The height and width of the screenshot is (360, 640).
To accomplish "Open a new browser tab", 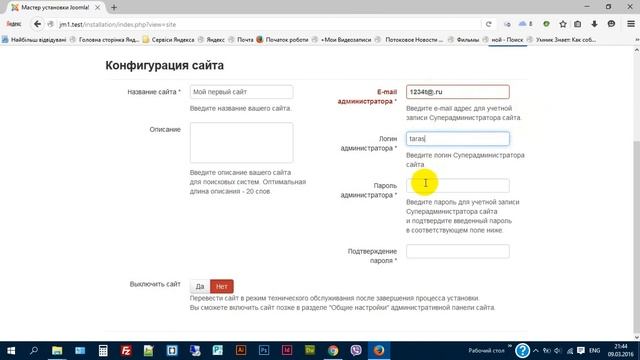I will click(114, 7).
